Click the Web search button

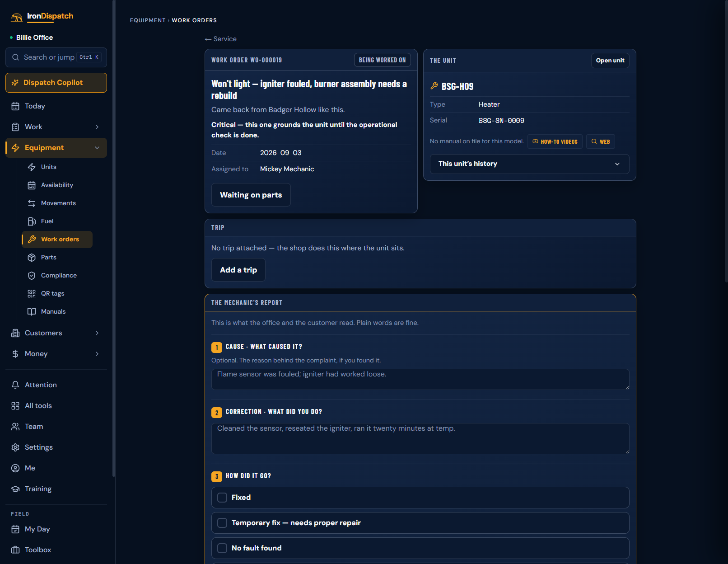coord(601,141)
